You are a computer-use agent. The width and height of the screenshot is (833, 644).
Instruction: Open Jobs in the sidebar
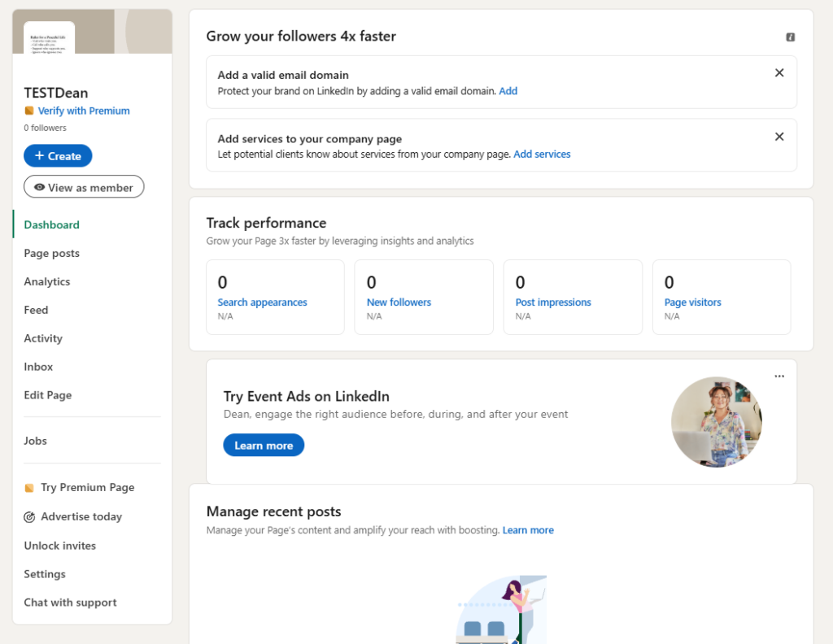[x=35, y=441]
